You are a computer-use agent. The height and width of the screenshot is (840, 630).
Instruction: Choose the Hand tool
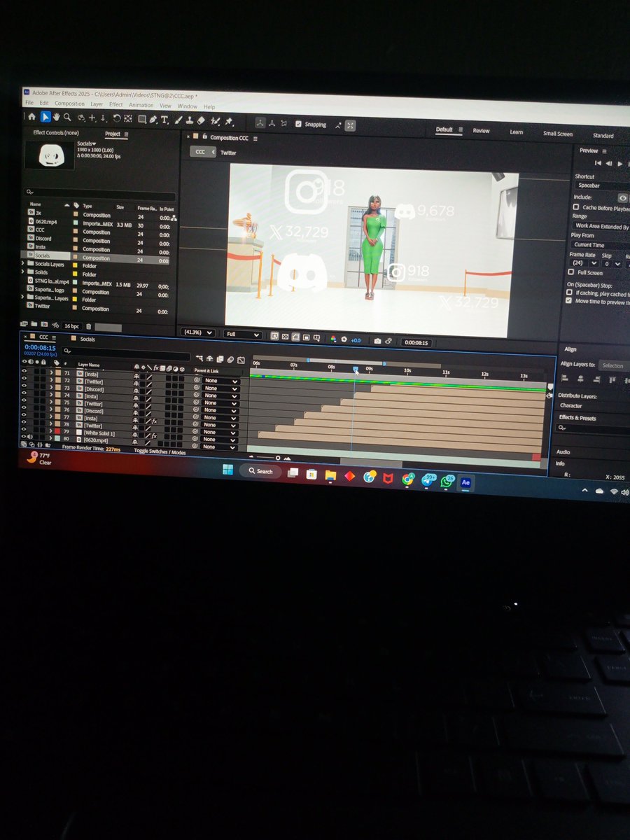pos(57,117)
